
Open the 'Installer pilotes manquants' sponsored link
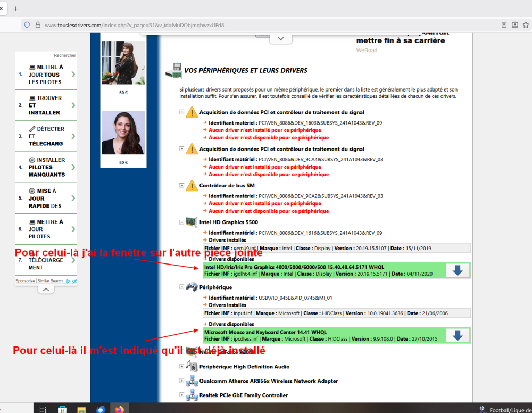coord(46,167)
